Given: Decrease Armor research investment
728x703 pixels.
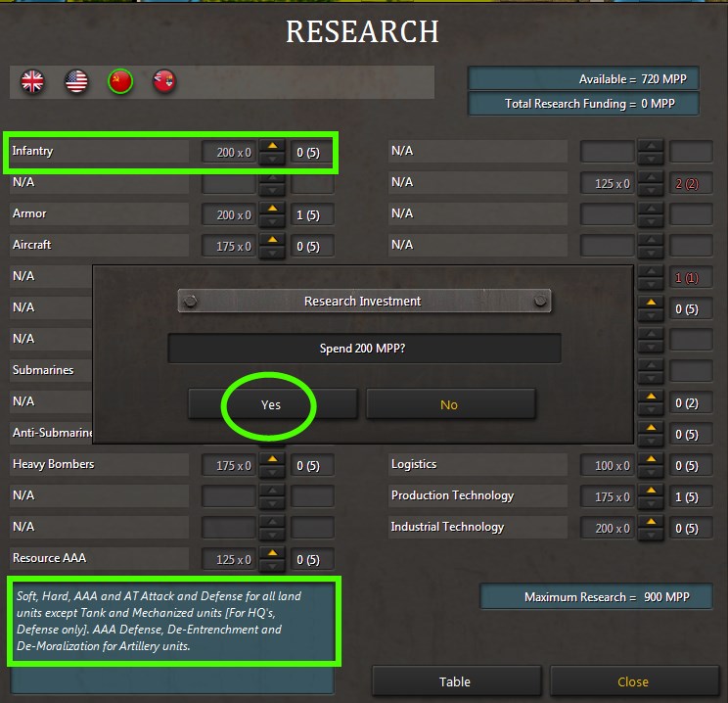Looking at the screenshot, I should (x=273, y=221).
